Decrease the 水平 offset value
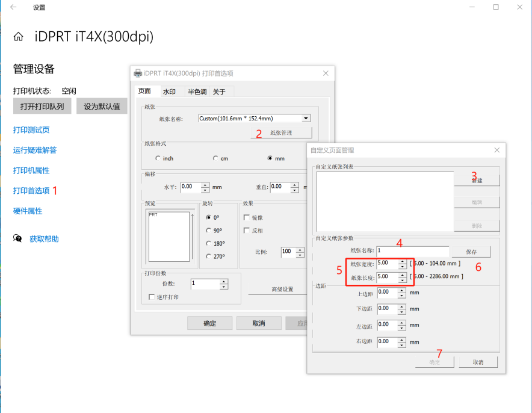532x413 pixels. (205, 190)
